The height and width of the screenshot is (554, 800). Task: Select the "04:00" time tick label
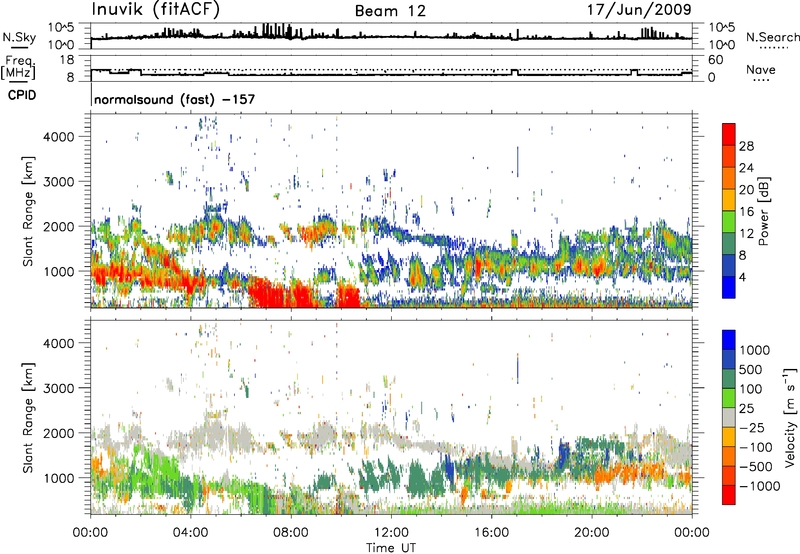point(190,533)
